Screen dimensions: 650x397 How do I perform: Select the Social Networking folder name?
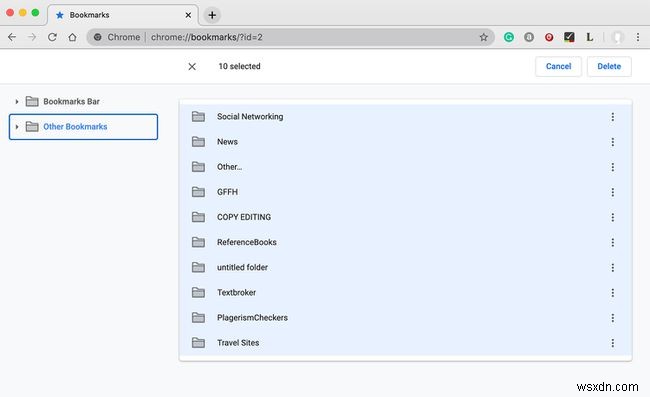[250, 117]
